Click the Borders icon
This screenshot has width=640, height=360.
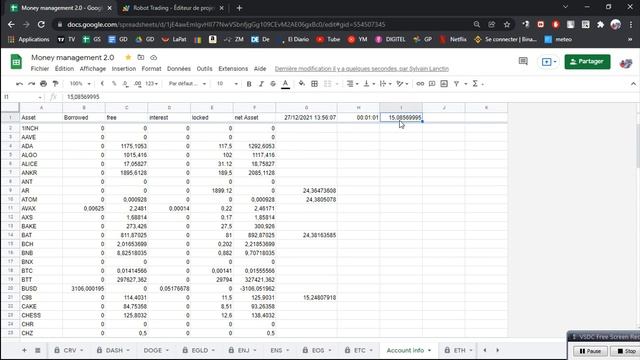point(314,84)
